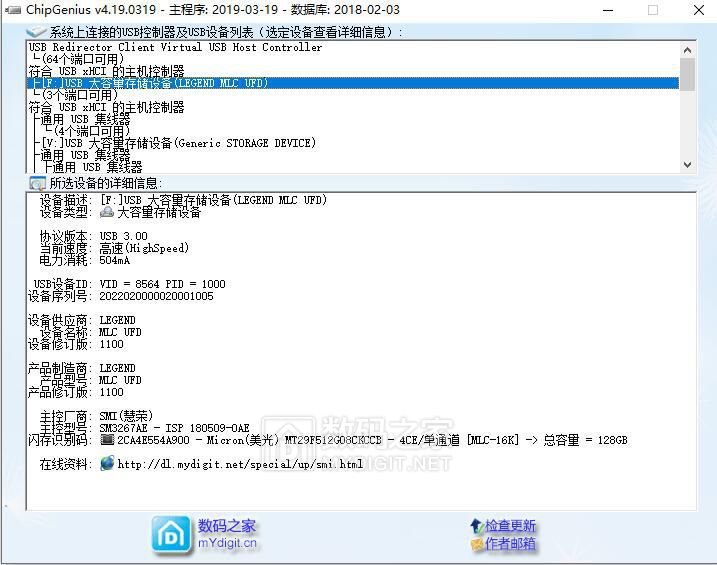Click the globe icon beside online resources link

click(x=107, y=464)
